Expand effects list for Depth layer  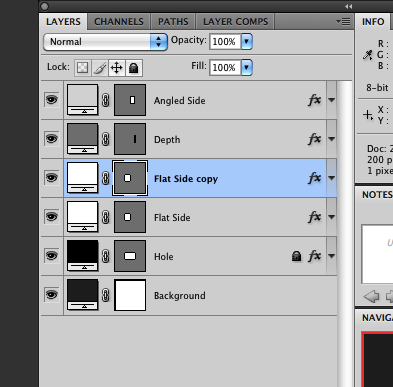(x=332, y=139)
